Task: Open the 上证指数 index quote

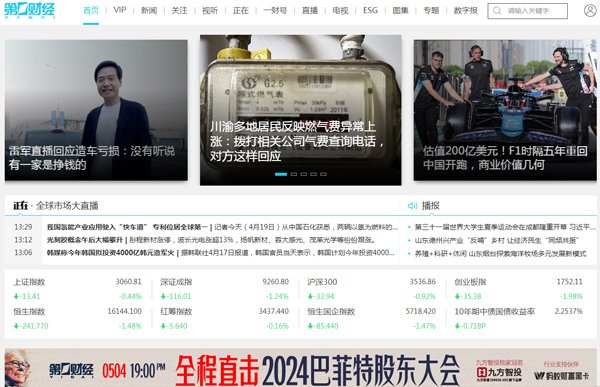Action: (78, 289)
